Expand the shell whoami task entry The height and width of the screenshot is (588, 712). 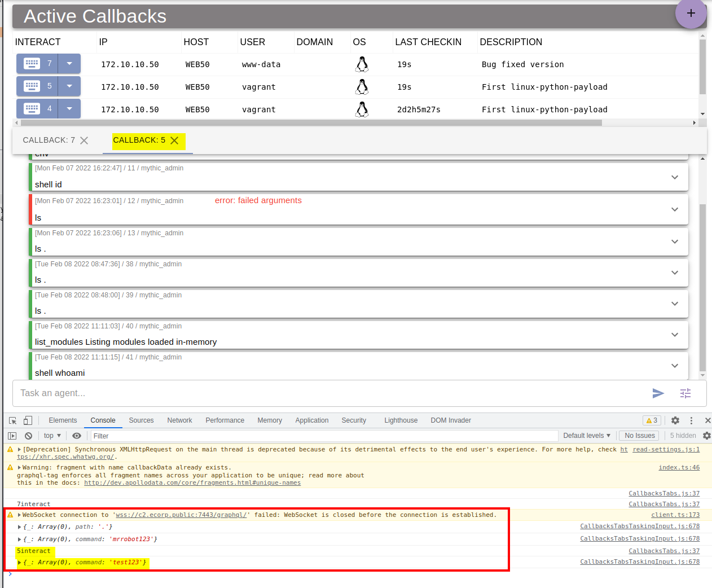point(675,366)
